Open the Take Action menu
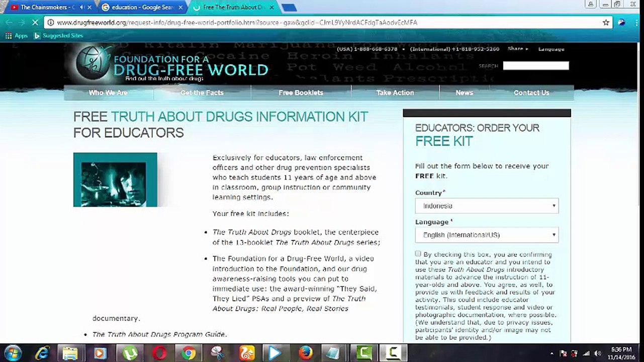This screenshot has height=362, width=644. (x=395, y=93)
